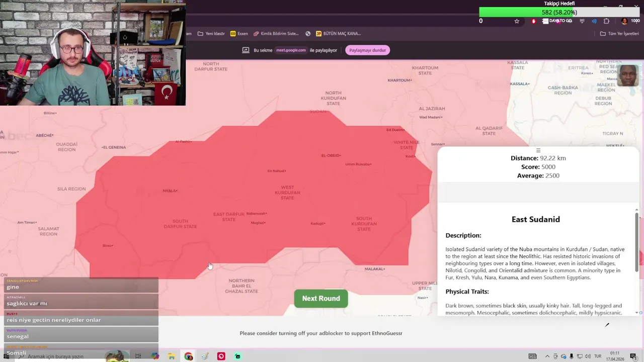Open the Exxen bookmark

click(239, 34)
